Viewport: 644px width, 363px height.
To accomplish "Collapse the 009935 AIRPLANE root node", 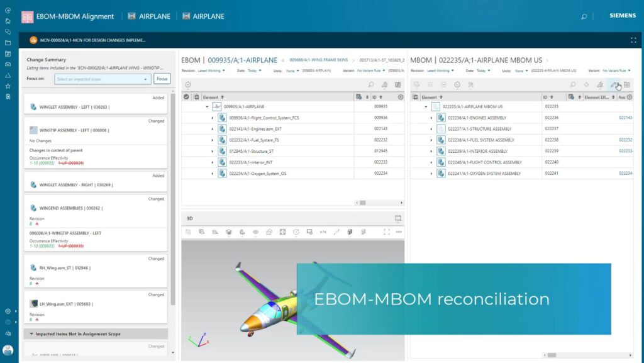I will pyautogui.click(x=207, y=107).
